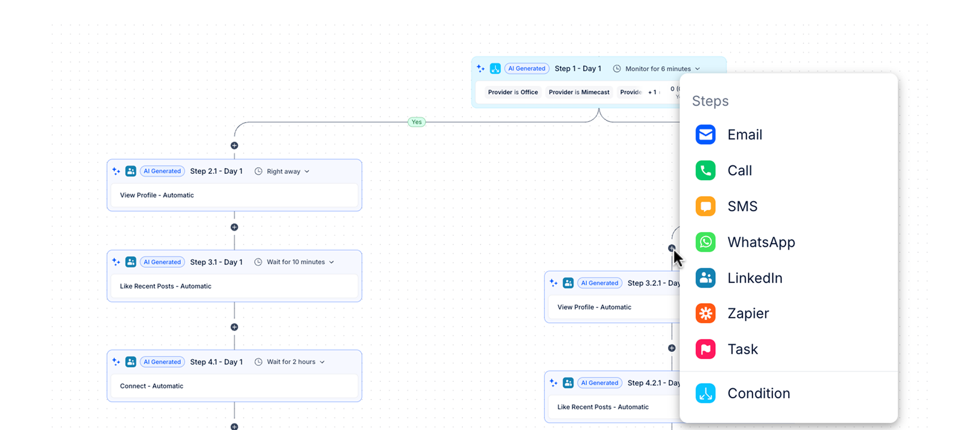Pick the Task flag icon
980x430 pixels.
pos(705,349)
